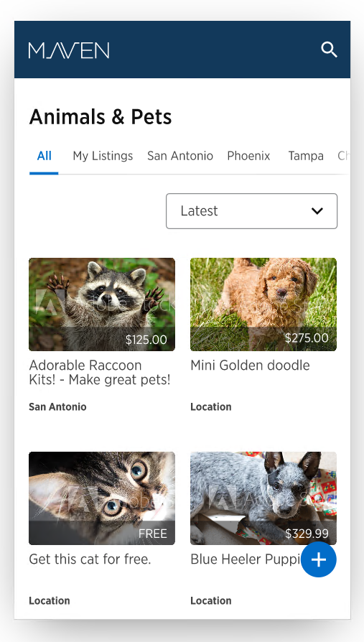Switch to the Tampa tab

(x=306, y=156)
